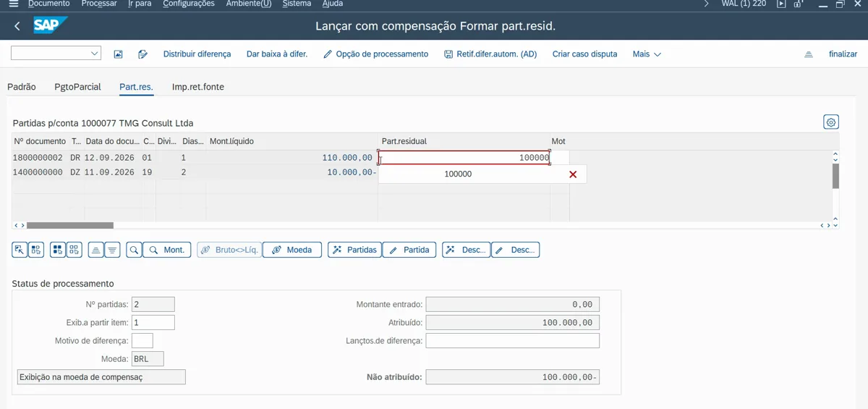Click the red X in the suggestion popup
The height and width of the screenshot is (409, 868).
pos(573,174)
